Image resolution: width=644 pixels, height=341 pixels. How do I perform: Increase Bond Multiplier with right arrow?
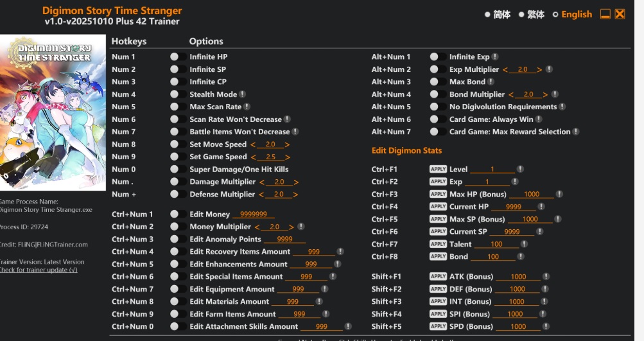coord(545,94)
